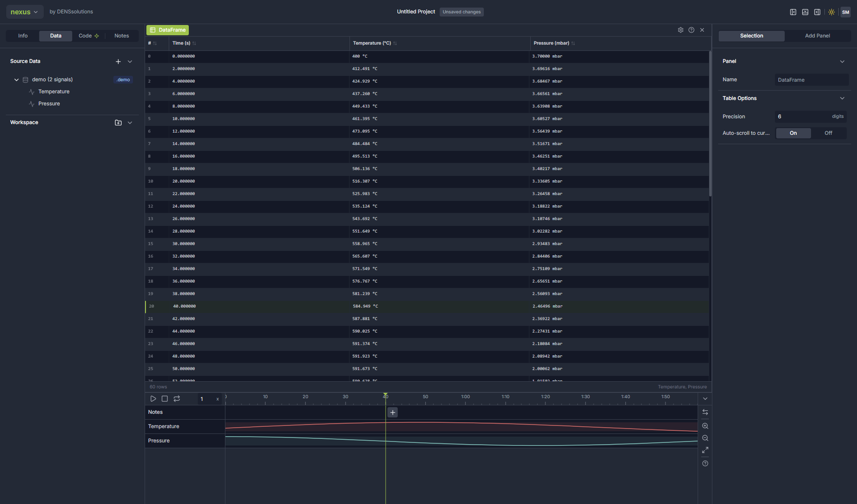Open the Notes tab
Image resolution: width=857 pixels, height=504 pixels.
click(121, 36)
